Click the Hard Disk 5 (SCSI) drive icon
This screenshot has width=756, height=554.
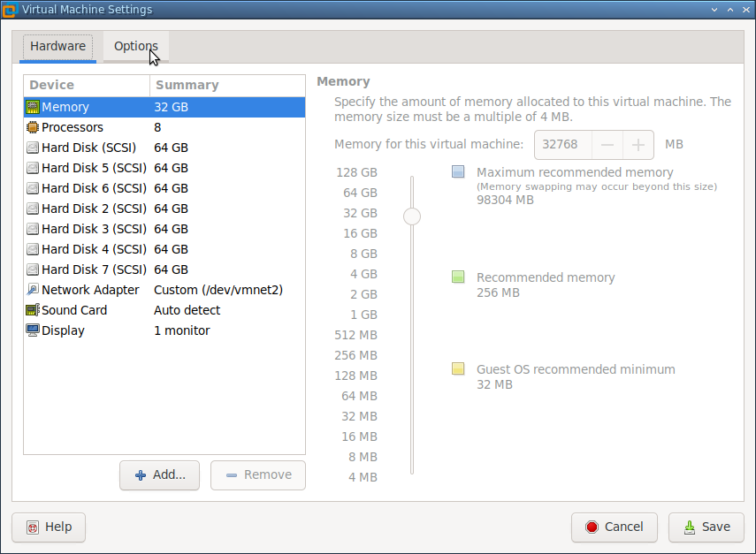point(33,168)
